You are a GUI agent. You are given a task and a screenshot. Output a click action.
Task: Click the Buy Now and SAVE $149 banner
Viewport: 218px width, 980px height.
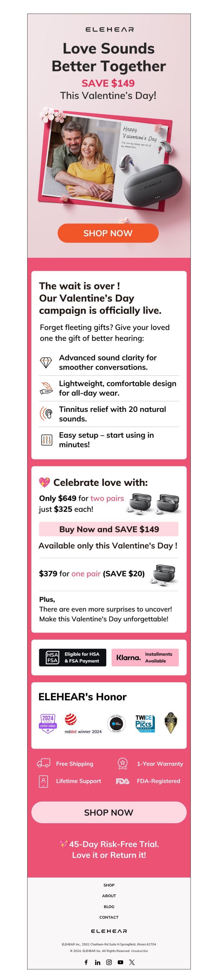[x=109, y=529]
